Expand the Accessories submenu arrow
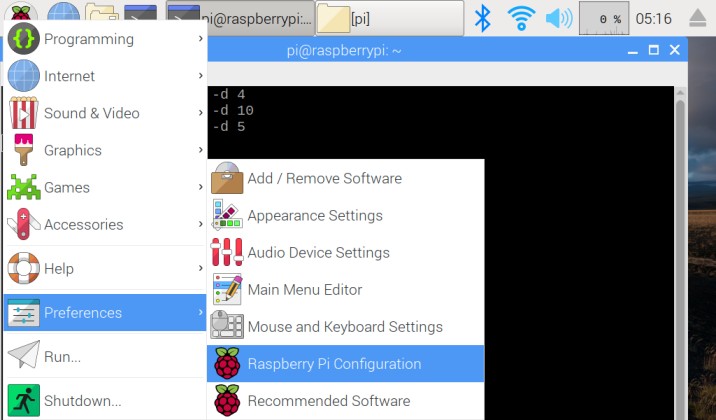Image resolution: width=716 pixels, height=420 pixels. pos(200,224)
